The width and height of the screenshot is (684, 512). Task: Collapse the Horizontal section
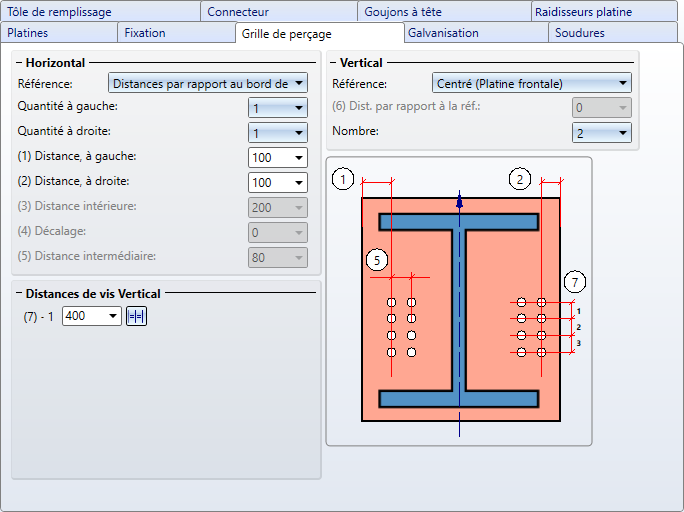pyautogui.click(x=19, y=63)
